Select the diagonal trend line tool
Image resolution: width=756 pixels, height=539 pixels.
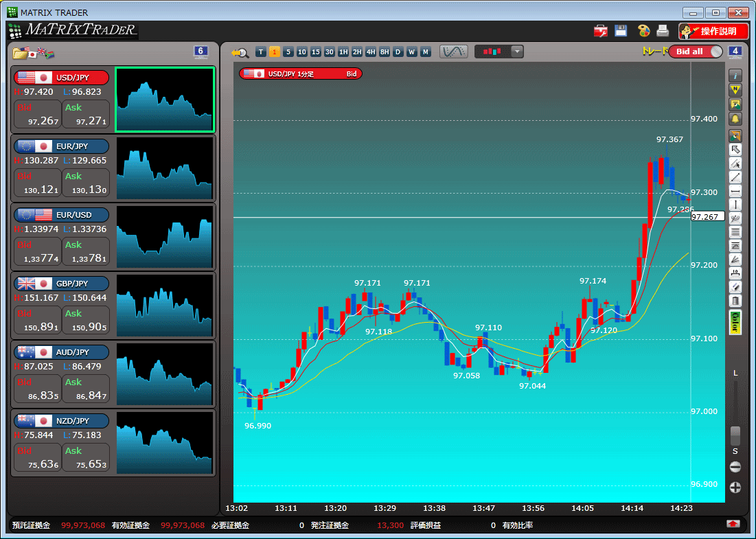coord(735,177)
